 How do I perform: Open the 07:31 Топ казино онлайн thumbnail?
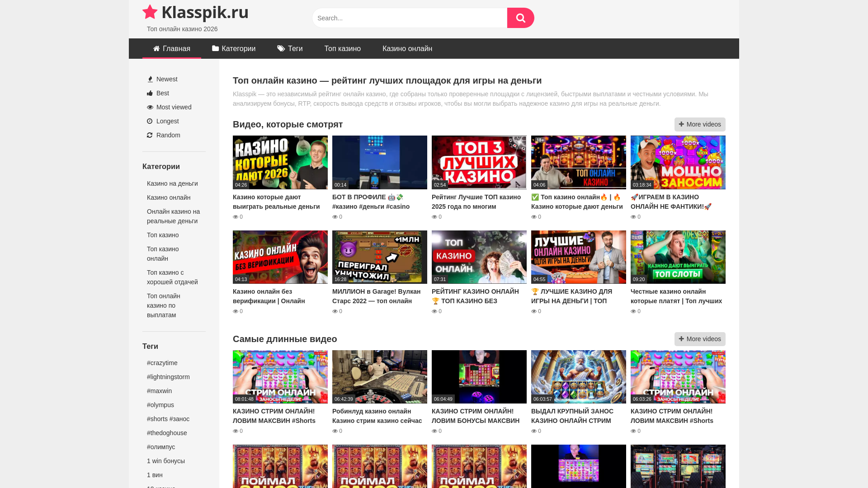coord(479,257)
